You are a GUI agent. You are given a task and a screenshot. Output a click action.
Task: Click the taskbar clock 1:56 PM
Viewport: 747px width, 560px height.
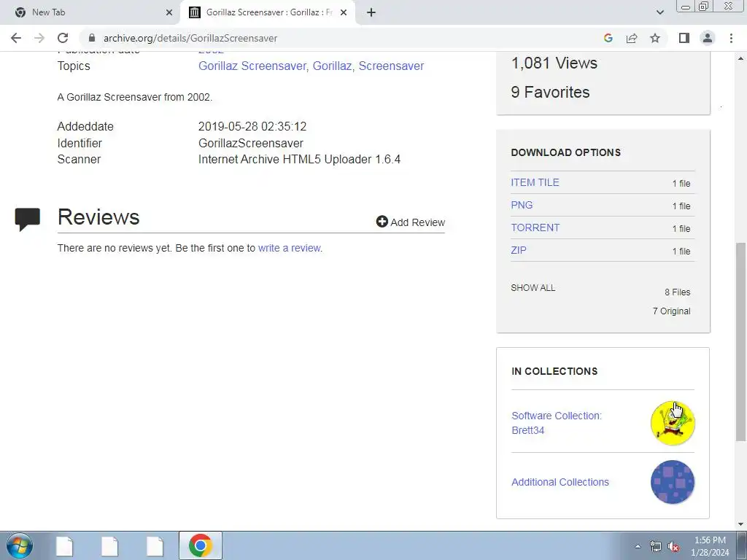(710, 540)
